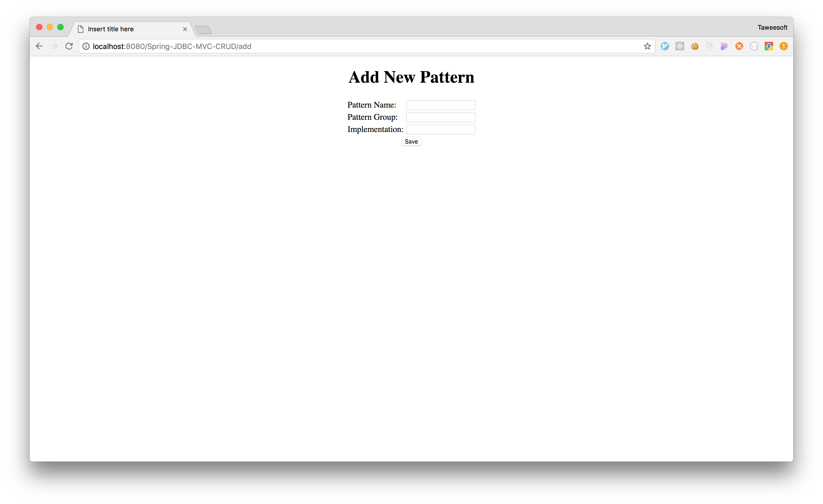The height and width of the screenshot is (504, 823).
Task: Click the orange exclamation mark icon
Action: click(783, 46)
